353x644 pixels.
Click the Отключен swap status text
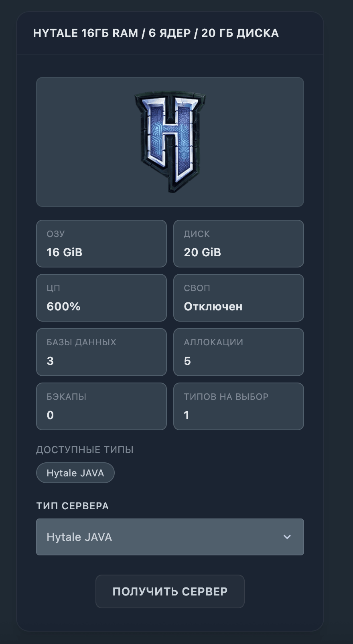(x=213, y=307)
